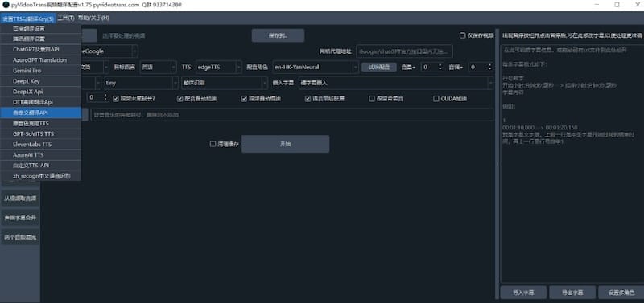Open the tiny model dropdown
The width and height of the screenshot is (644, 303).
pyautogui.click(x=141, y=83)
